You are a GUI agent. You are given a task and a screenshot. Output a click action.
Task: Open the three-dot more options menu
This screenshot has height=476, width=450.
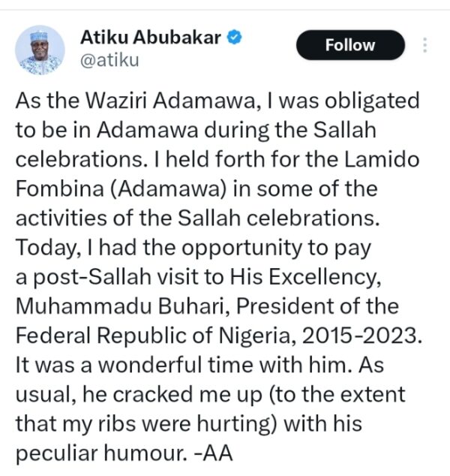pyautogui.click(x=425, y=45)
